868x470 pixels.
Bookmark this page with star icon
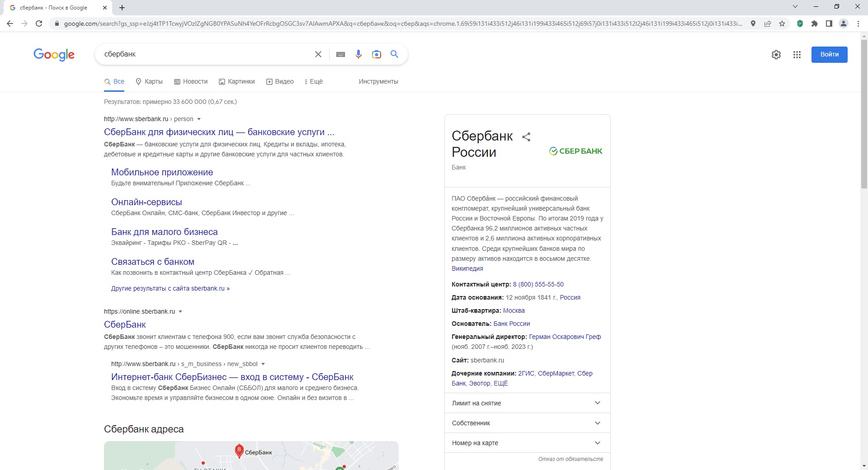point(782,23)
